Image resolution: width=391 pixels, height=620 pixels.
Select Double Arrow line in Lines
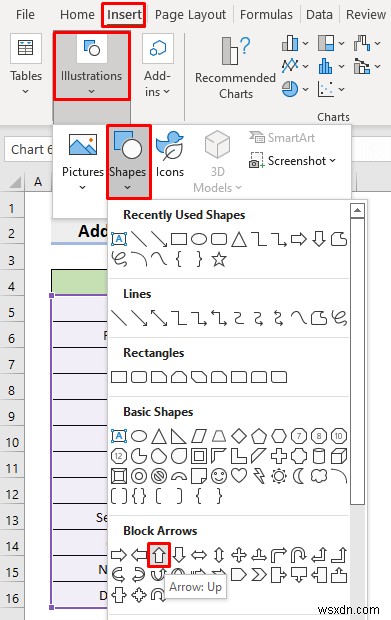[159, 318]
